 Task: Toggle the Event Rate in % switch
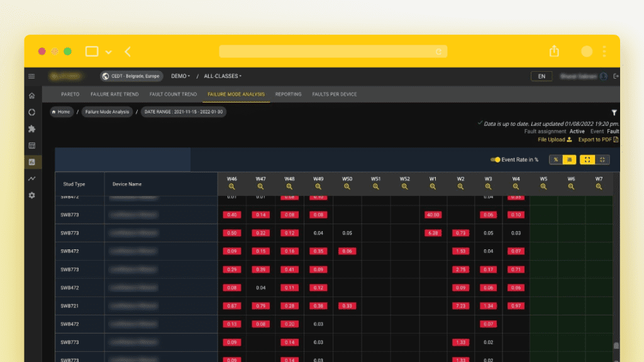click(x=496, y=160)
